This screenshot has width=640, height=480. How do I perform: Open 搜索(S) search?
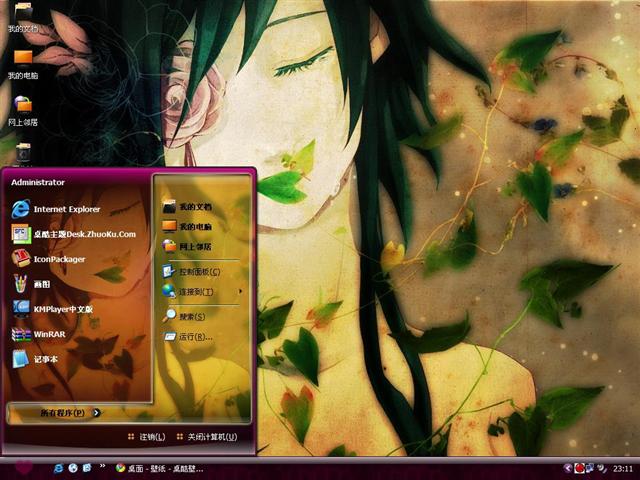184,316
